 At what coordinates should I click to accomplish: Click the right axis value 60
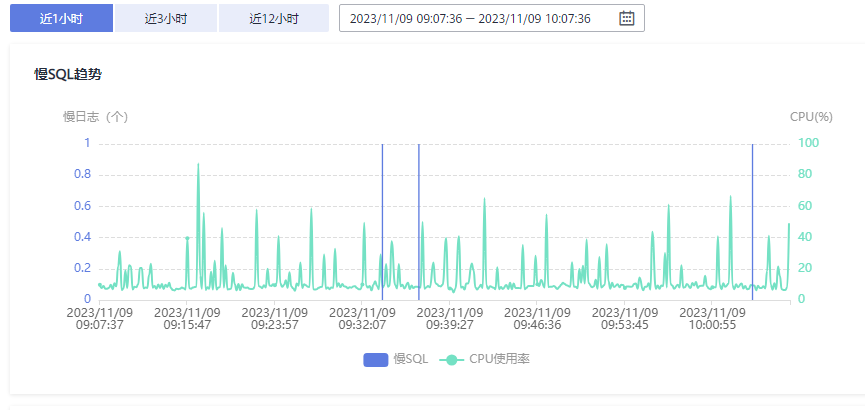coord(803,206)
